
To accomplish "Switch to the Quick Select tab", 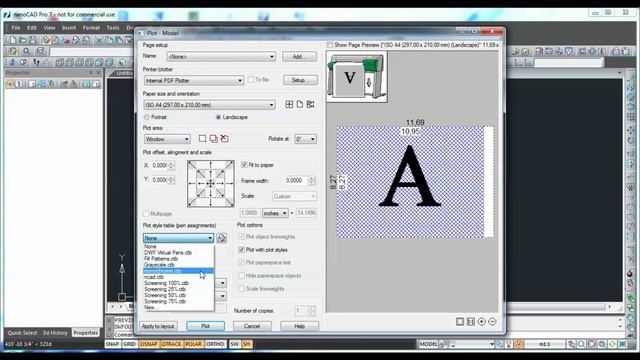I will (x=22, y=333).
